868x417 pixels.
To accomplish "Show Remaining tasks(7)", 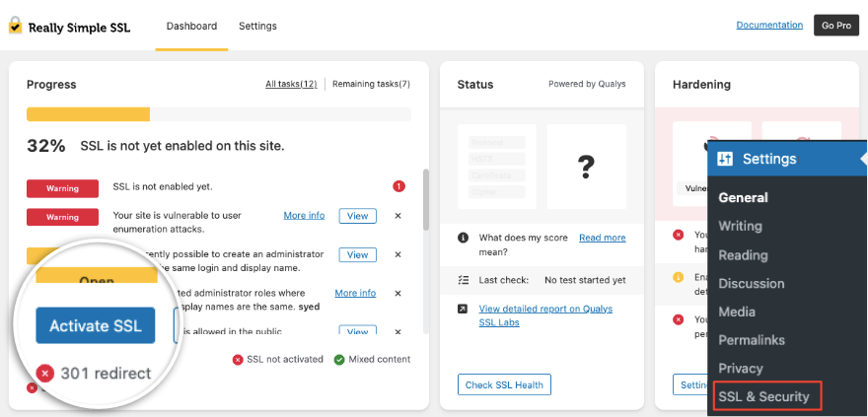I will coord(371,84).
